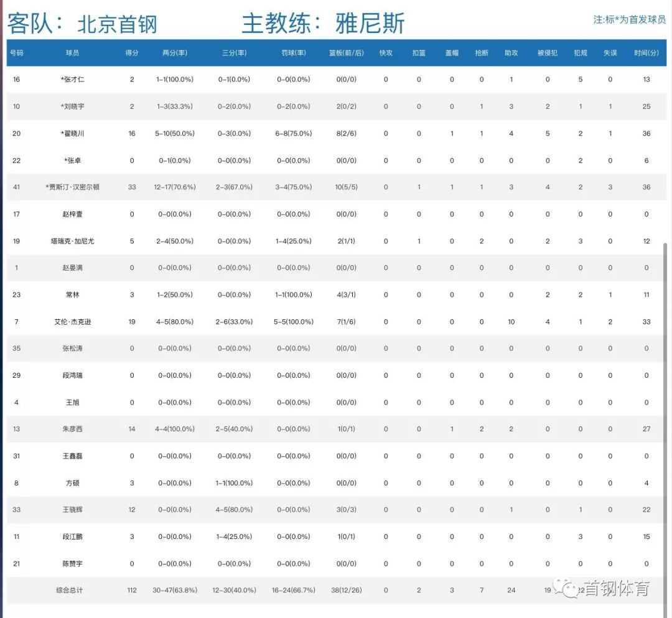Click the 球员 column header
The height and width of the screenshot is (618, 672).
point(72,53)
